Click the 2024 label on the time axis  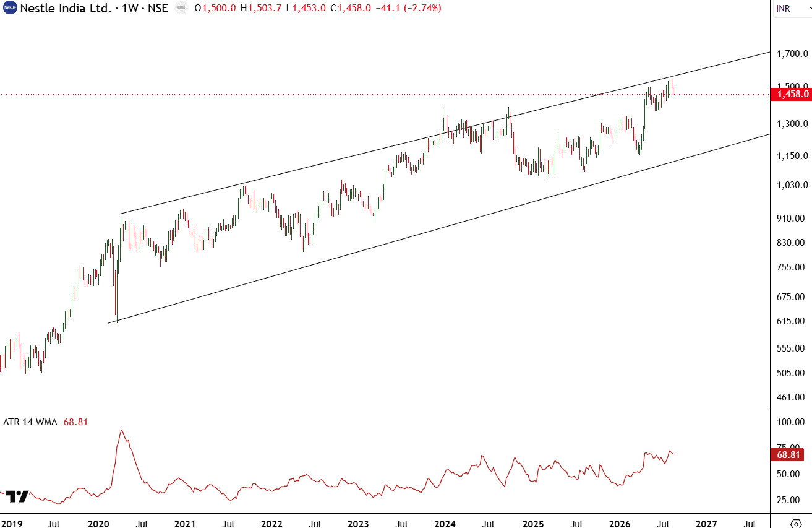(445, 524)
